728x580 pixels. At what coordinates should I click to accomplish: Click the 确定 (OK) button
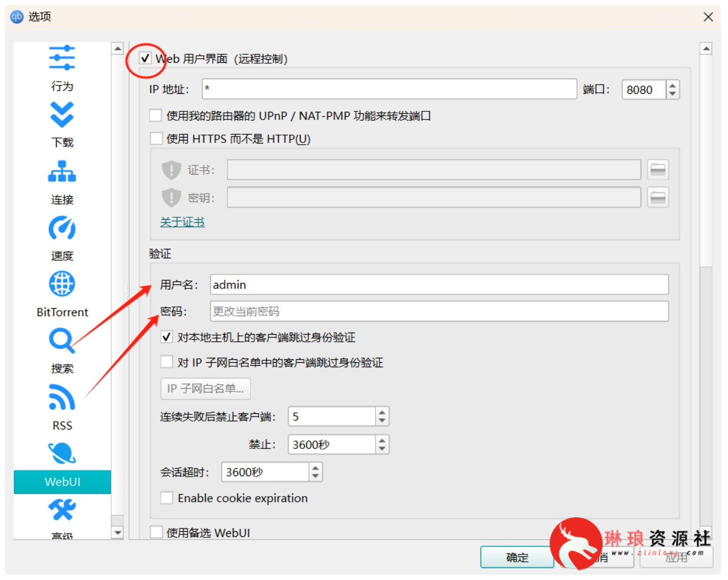517,557
